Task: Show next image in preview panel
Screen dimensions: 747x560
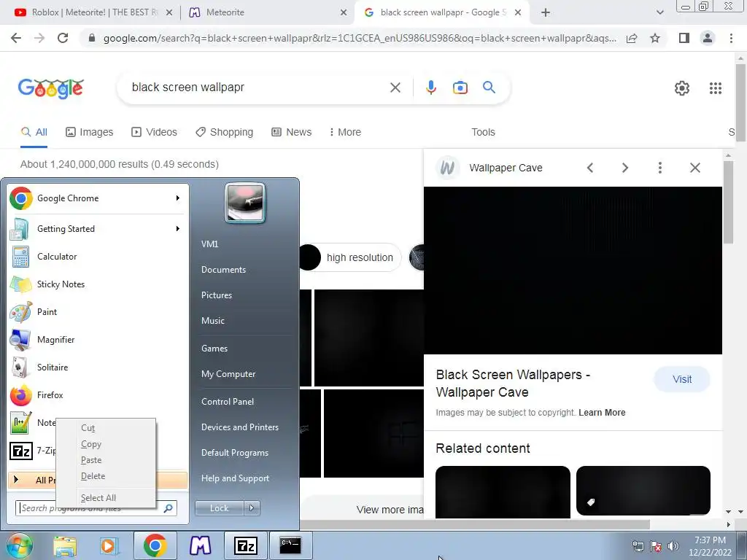Action: 625,168
